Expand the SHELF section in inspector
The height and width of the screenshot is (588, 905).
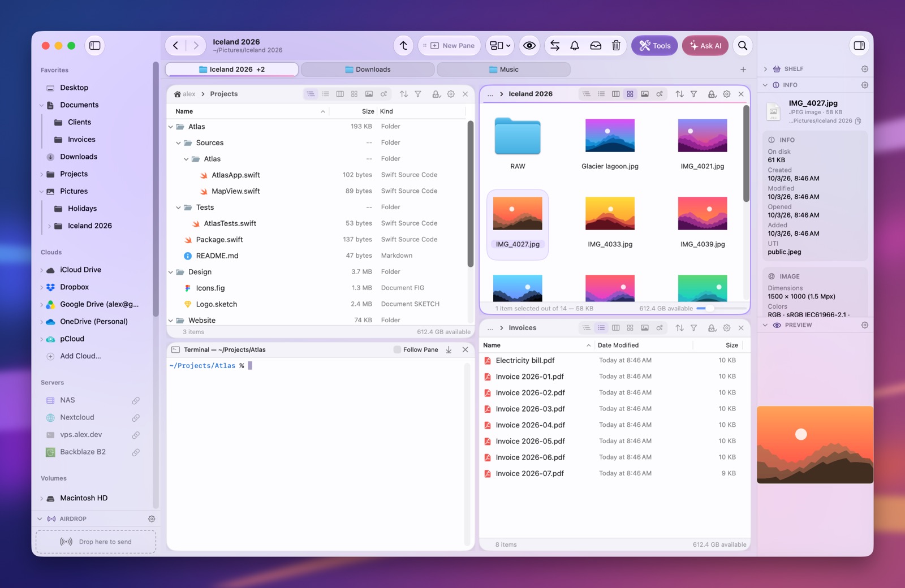pyautogui.click(x=765, y=69)
